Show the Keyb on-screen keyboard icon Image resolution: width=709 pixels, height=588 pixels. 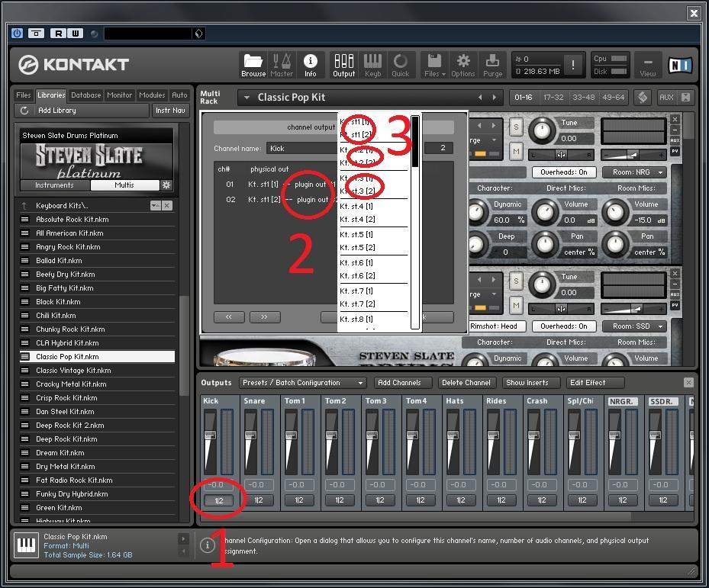pyautogui.click(x=372, y=65)
